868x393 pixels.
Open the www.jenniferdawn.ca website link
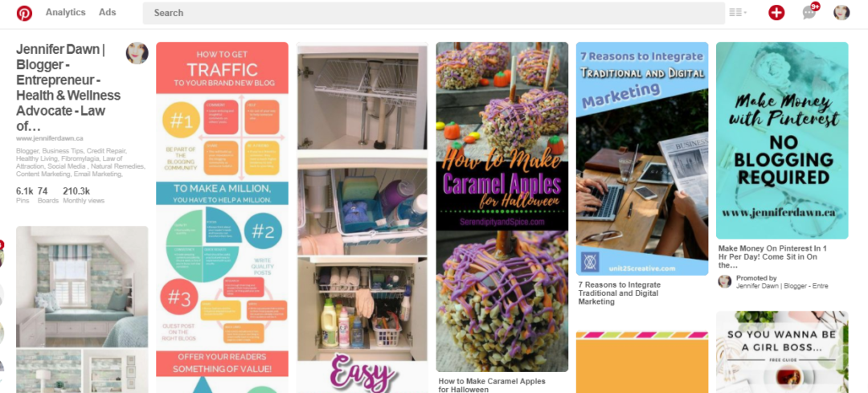click(x=50, y=138)
